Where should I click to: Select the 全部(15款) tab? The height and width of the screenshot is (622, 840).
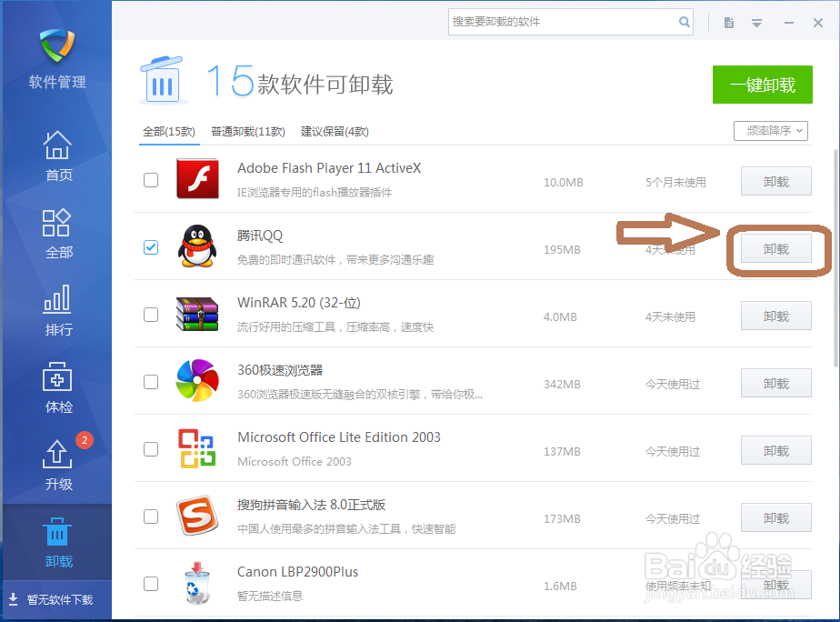pos(169,132)
